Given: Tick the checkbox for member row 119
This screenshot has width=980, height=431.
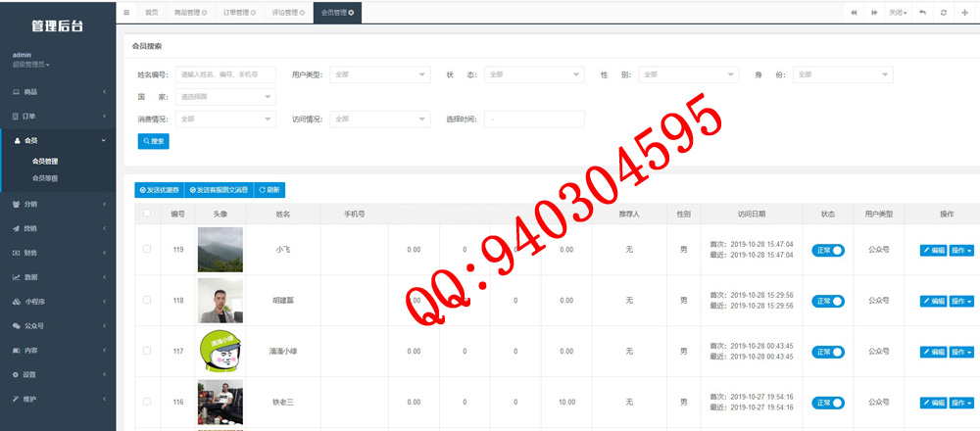Looking at the screenshot, I should tap(147, 250).
